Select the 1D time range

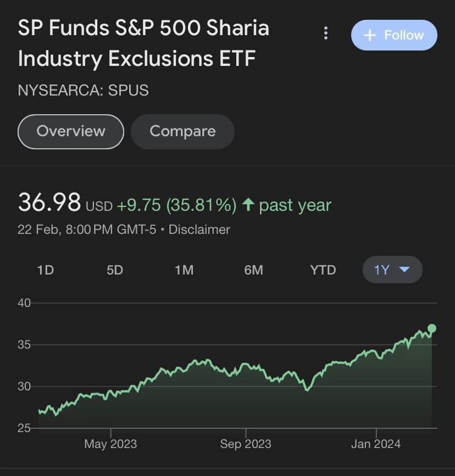tap(46, 270)
